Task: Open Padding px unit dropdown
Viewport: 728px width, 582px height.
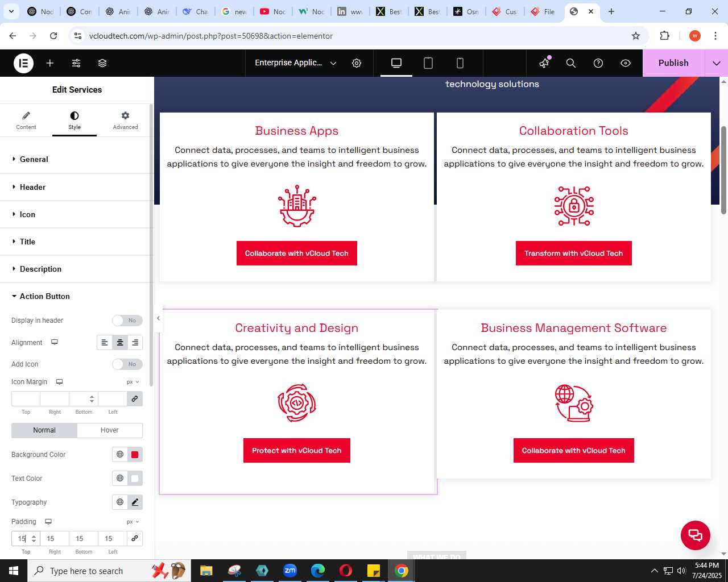Action: 133,522
